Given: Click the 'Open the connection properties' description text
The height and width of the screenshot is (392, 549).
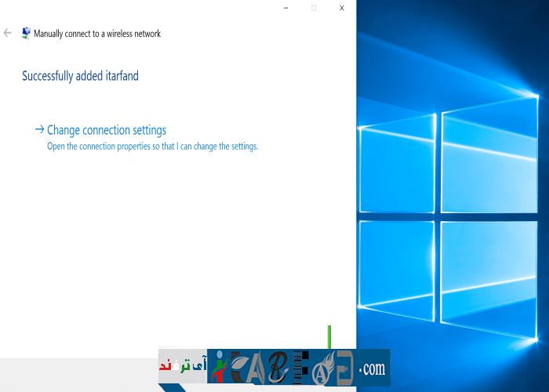Looking at the screenshot, I should [x=152, y=147].
